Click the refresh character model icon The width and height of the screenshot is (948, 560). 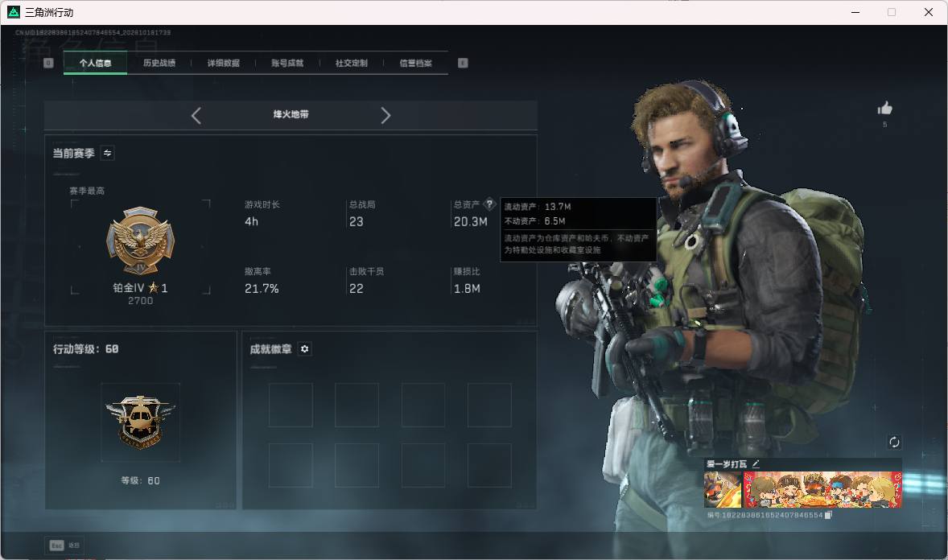pyautogui.click(x=893, y=442)
